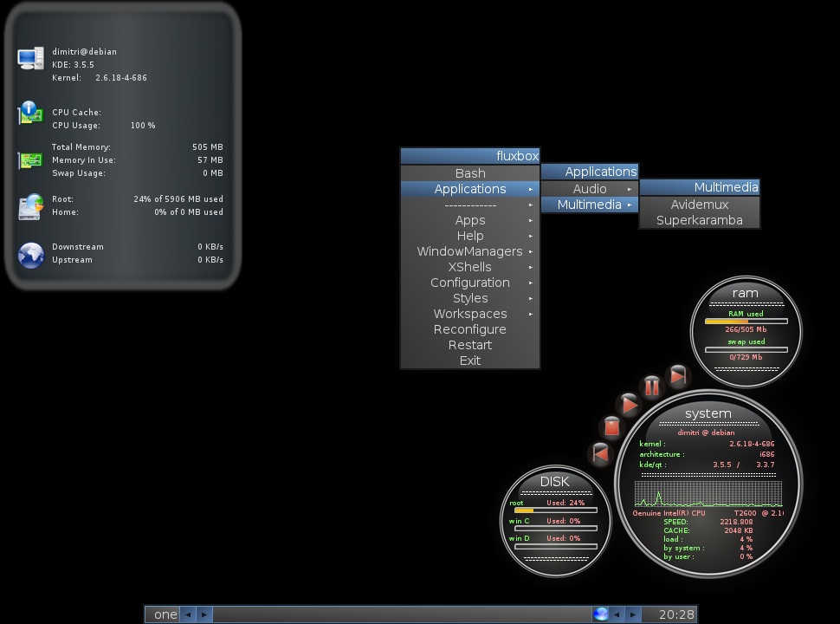Launch Avidemux from the Multimedia submenu
The width and height of the screenshot is (840, 624).
pos(699,205)
